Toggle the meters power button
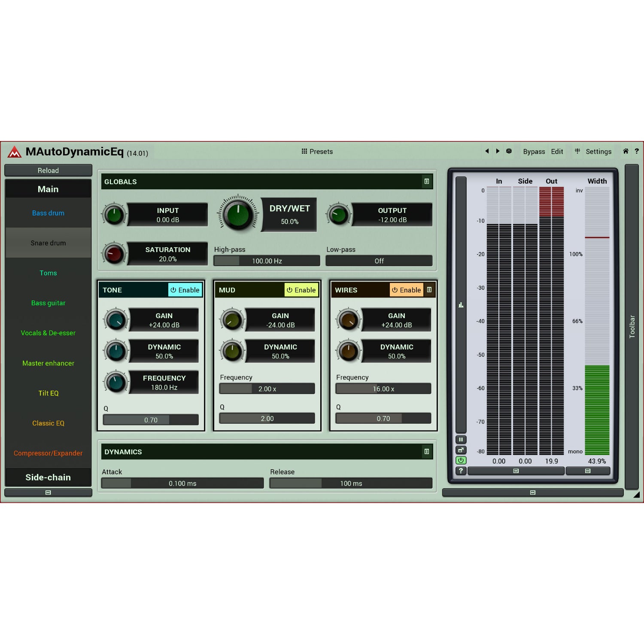Image resolution: width=644 pixels, height=644 pixels. coord(461,460)
